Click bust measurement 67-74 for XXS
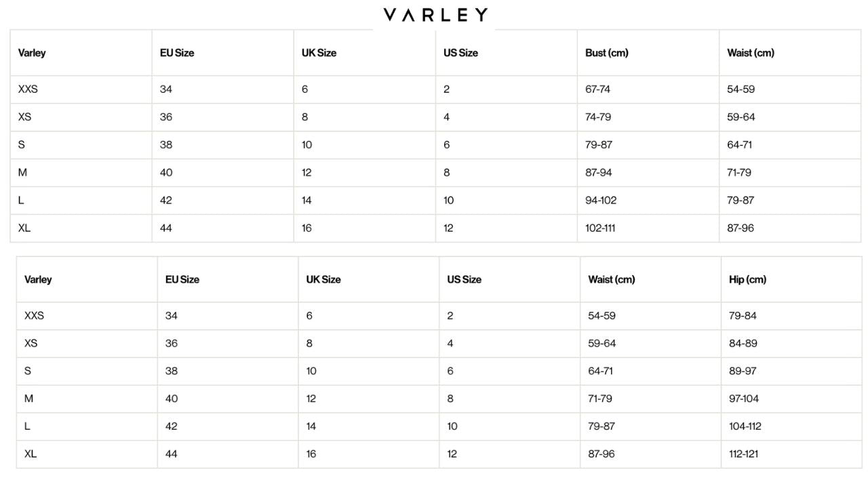 597,89
